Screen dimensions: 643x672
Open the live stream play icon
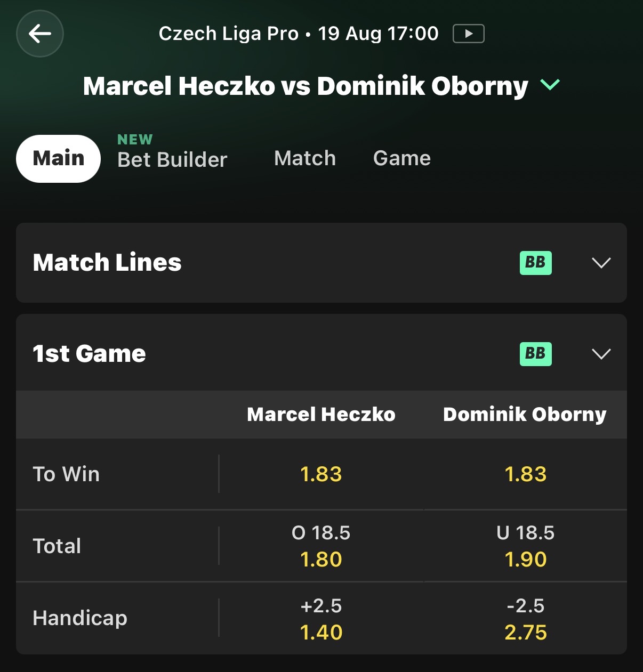pos(468,34)
